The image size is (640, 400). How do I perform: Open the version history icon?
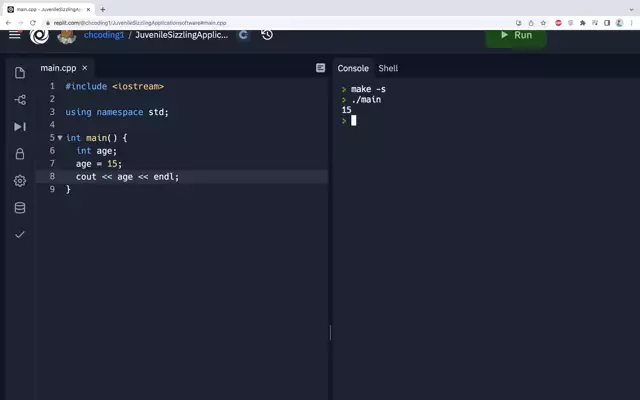[x=267, y=35]
